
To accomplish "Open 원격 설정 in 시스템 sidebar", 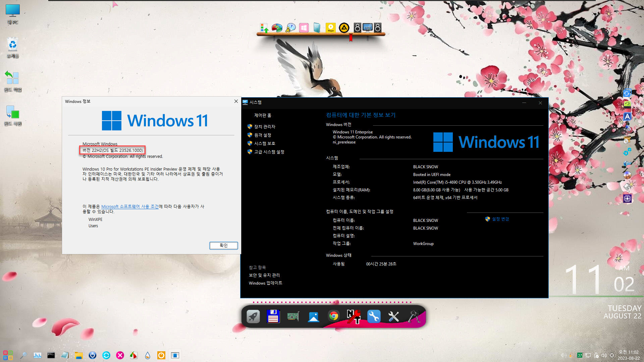I will [x=263, y=135].
